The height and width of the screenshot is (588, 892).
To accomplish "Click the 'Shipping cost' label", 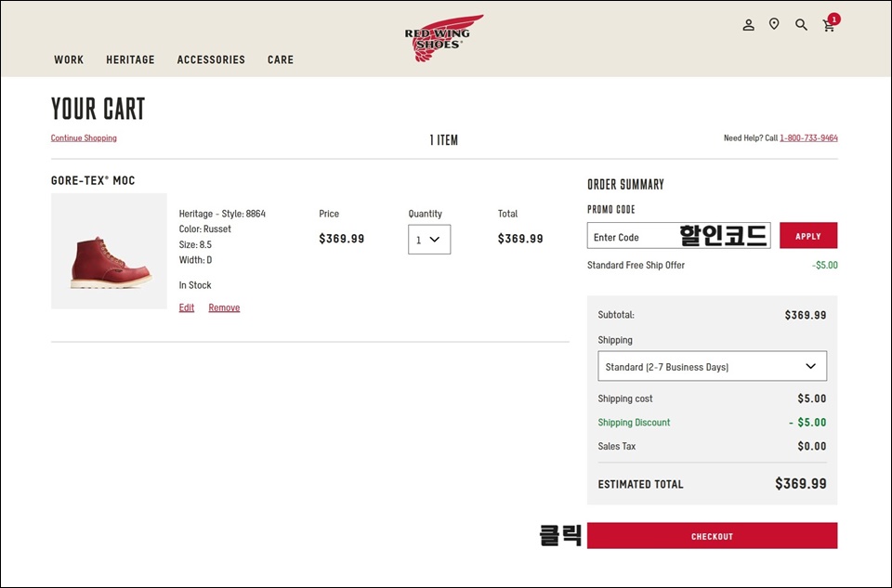I will tap(625, 399).
